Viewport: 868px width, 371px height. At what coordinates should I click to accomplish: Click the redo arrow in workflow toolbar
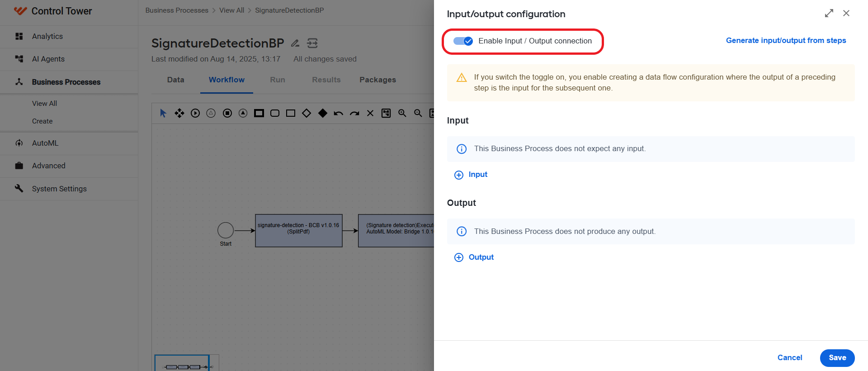click(354, 113)
